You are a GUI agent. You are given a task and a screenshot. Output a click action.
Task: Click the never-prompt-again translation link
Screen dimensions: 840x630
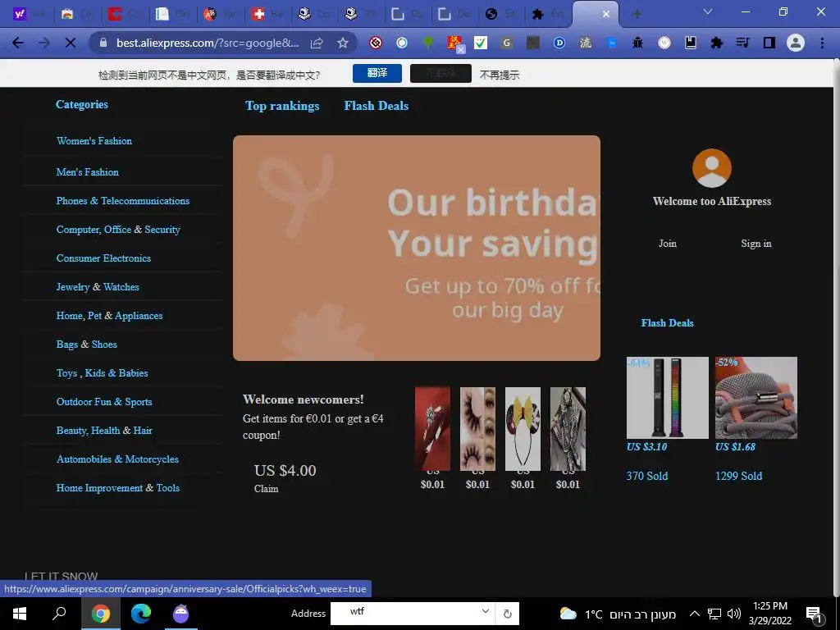click(500, 75)
